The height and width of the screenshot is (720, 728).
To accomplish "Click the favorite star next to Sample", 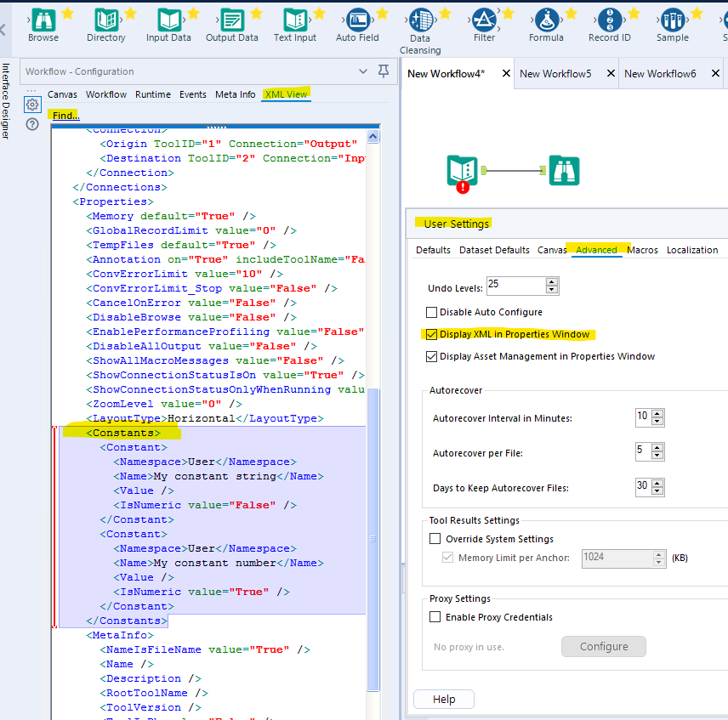I will tap(697, 14).
